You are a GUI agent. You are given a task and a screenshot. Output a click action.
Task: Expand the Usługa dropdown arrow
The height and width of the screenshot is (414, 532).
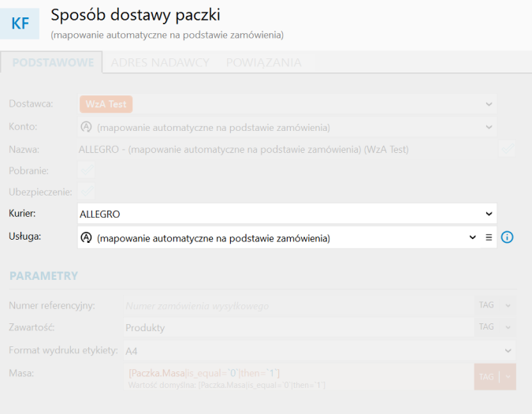point(472,237)
